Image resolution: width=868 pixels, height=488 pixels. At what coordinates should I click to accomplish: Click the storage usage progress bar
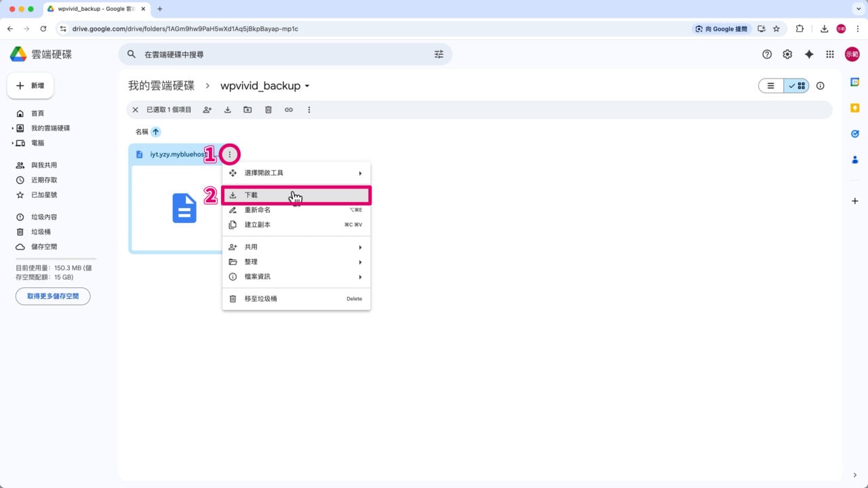56,259
